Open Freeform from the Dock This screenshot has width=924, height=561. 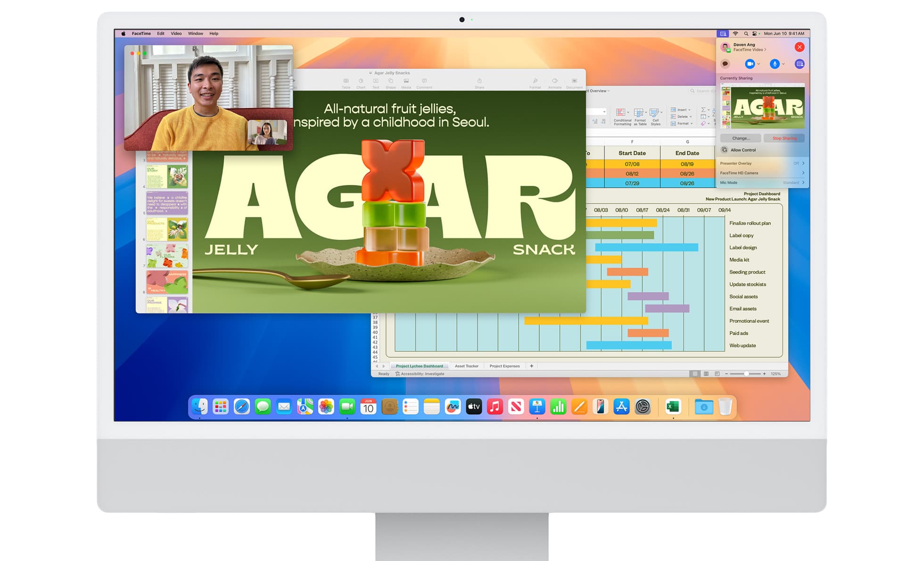click(x=453, y=406)
